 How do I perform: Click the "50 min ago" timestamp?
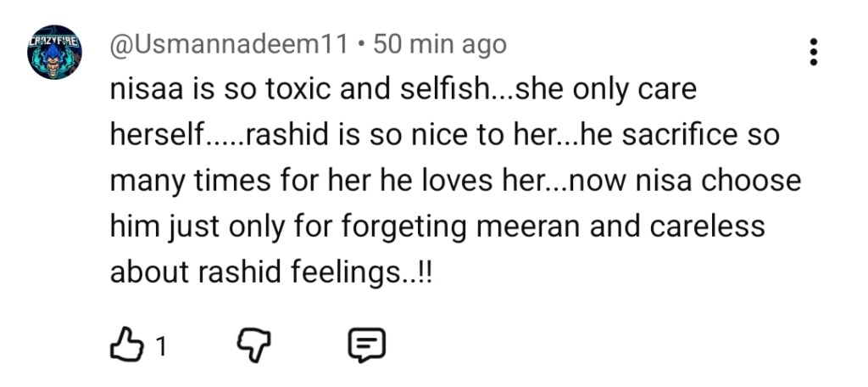[439, 44]
